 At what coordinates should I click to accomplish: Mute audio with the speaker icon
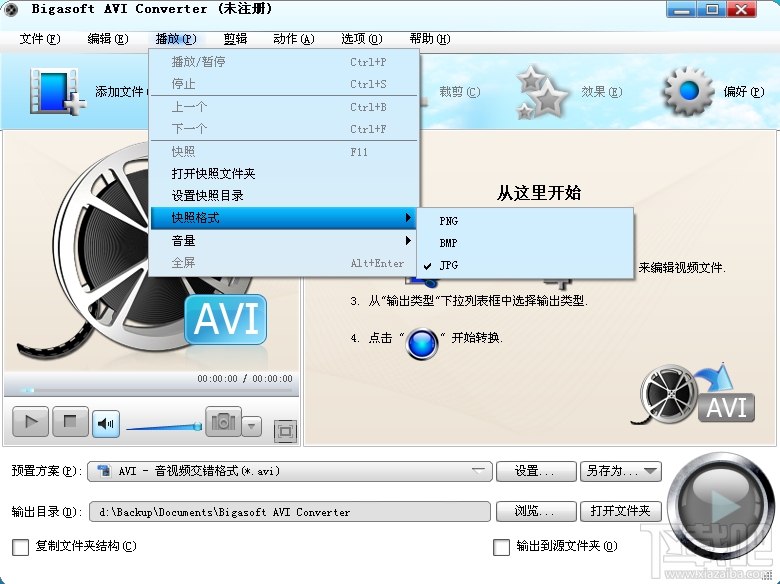[105, 424]
